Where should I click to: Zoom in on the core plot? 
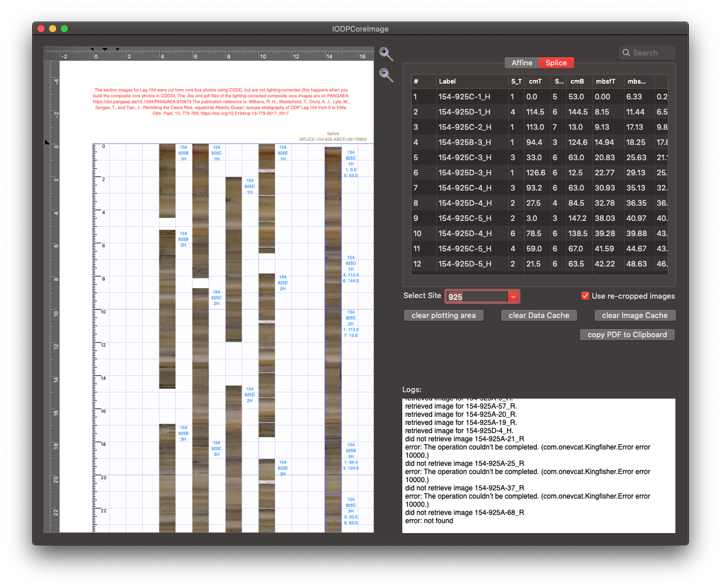386,54
